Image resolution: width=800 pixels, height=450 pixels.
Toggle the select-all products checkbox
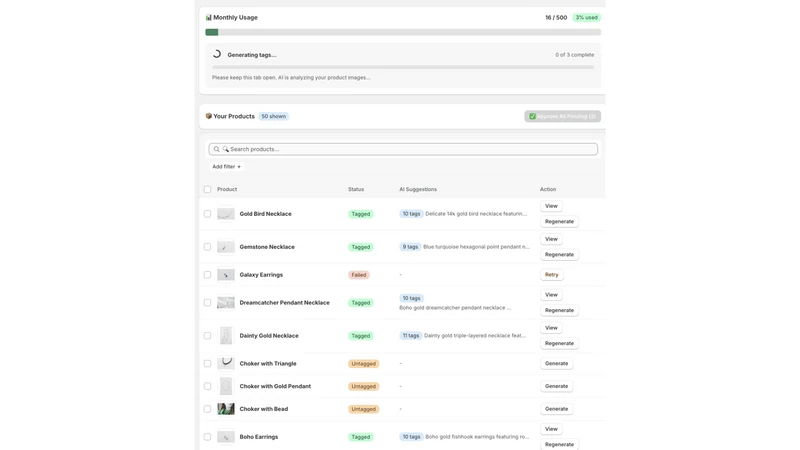207,189
